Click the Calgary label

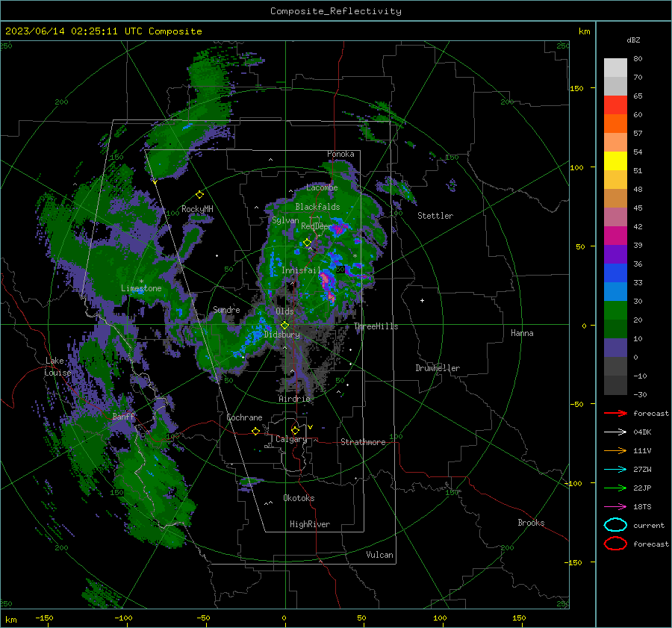(x=291, y=439)
